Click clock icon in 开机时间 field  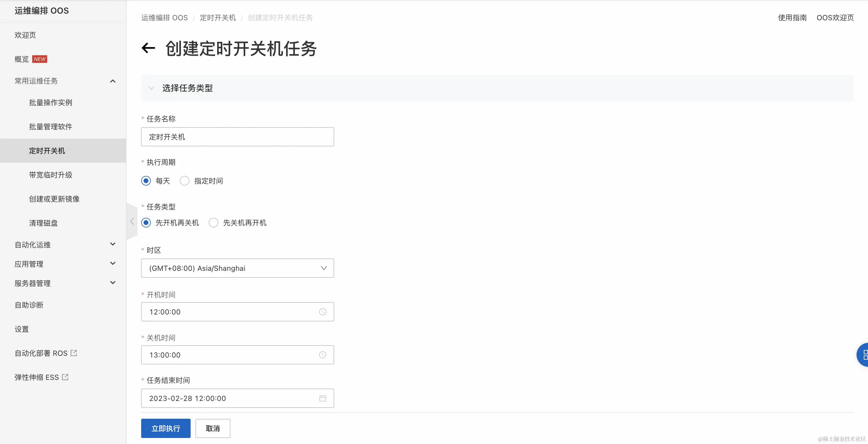[x=322, y=312]
